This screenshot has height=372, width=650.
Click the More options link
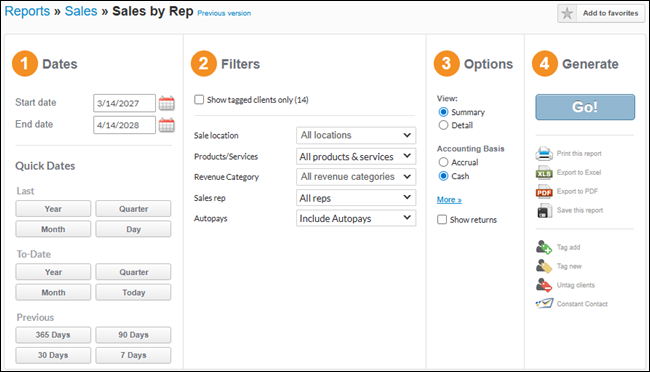coord(449,199)
